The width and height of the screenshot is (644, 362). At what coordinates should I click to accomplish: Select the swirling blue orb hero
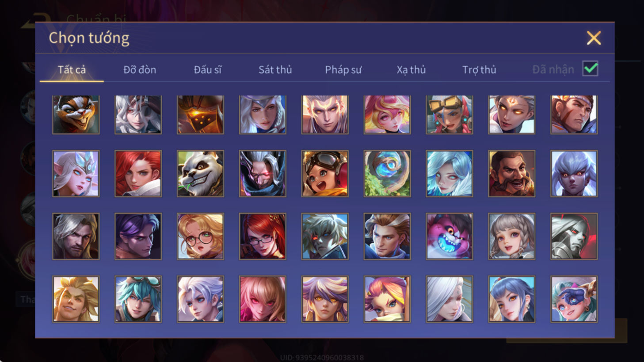[387, 173]
